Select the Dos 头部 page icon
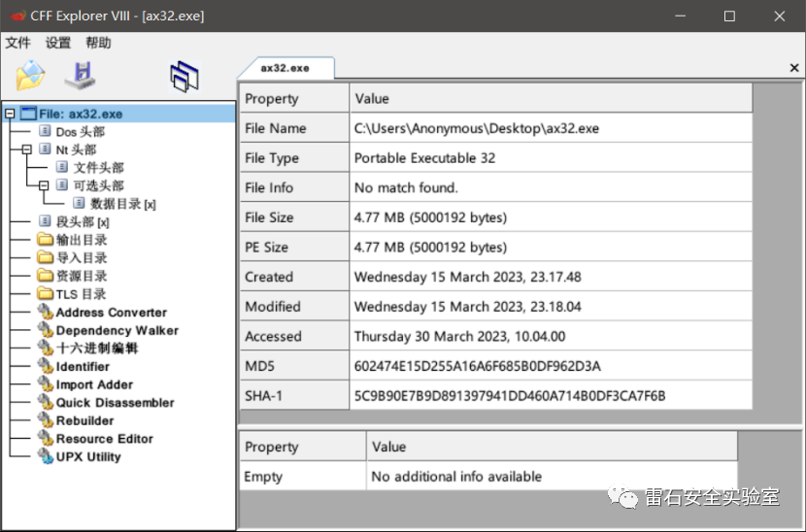This screenshot has height=532, width=806. (x=46, y=131)
